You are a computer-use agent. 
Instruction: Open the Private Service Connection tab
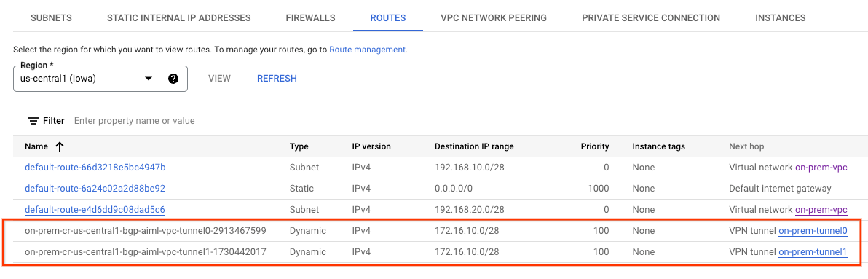pyautogui.click(x=651, y=18)
